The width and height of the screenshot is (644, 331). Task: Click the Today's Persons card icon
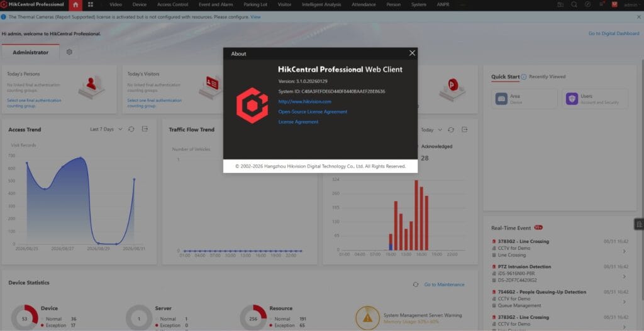tap(92, 87)
